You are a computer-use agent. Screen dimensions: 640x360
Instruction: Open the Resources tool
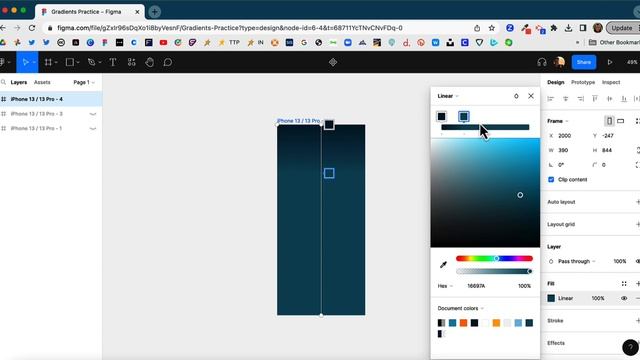tap(131, 62)
